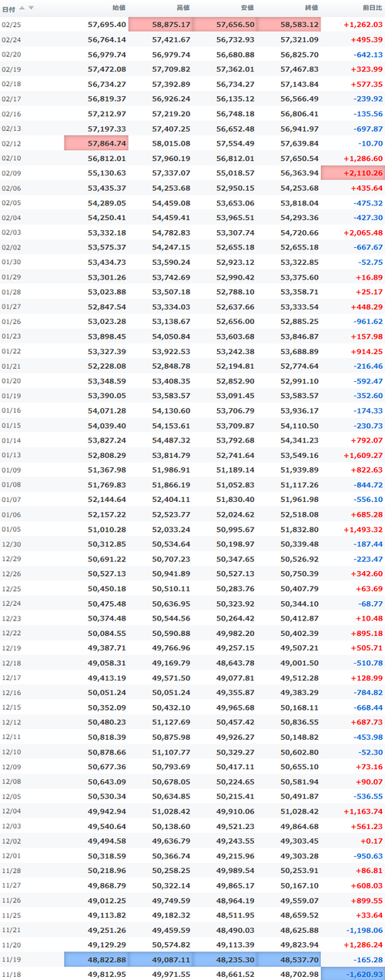Viewport: 385px width, 980px height.
Task: Sort dates ascending with up arrow
Action: point(21,7)
